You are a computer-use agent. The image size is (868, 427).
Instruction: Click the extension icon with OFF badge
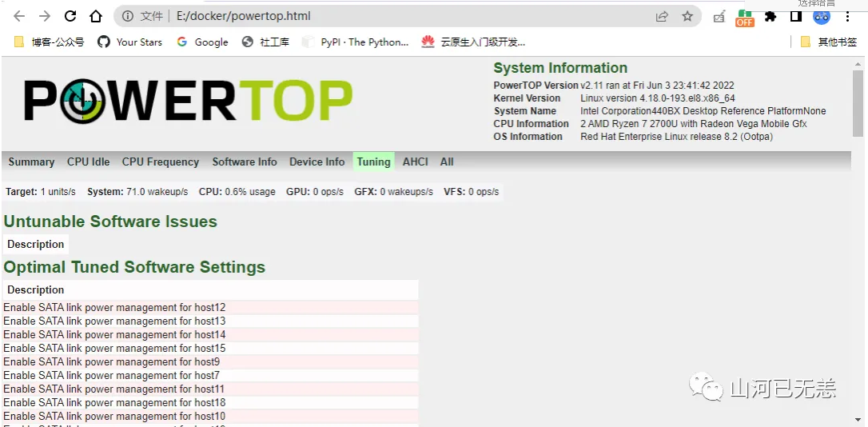point(745,17)
